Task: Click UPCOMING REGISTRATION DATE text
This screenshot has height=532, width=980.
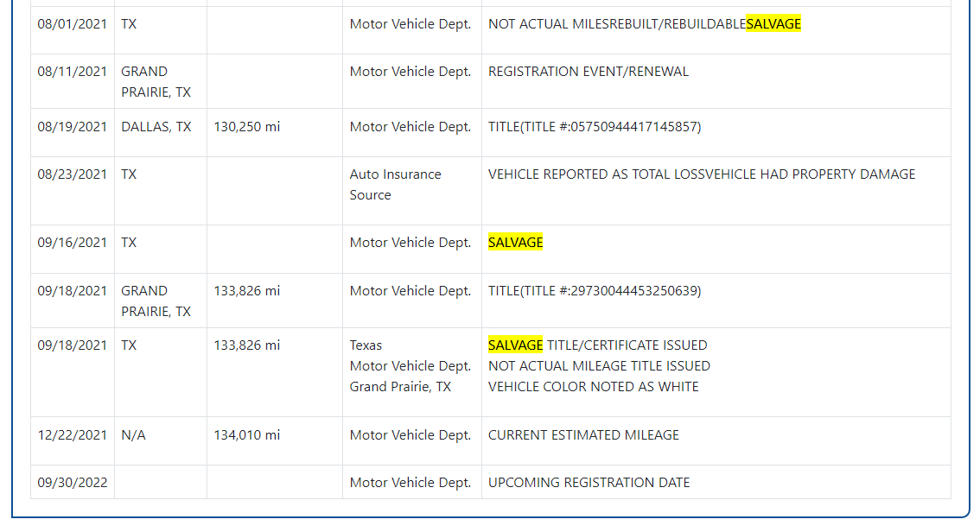Action: (x=589, y=483)
